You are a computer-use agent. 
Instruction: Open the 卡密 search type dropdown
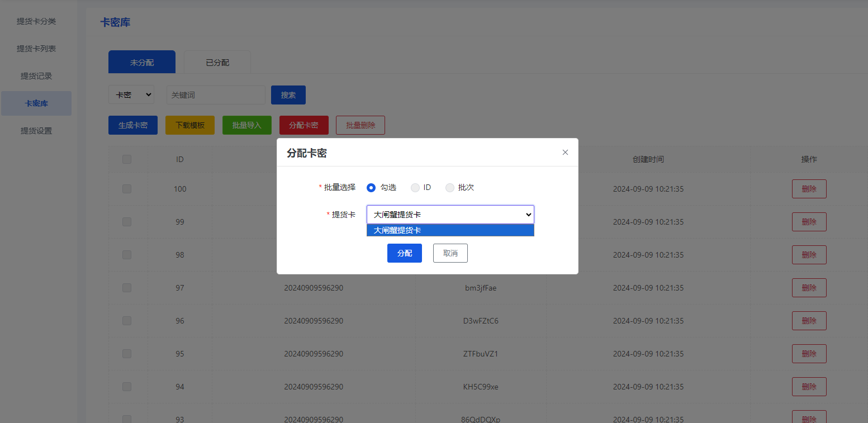click(131, 94)
